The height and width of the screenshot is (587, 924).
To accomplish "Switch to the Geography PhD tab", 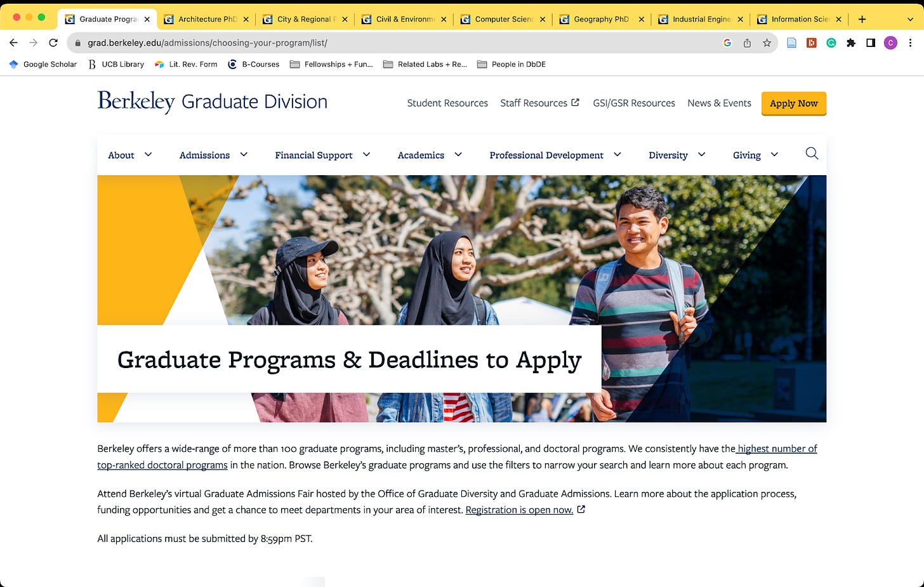I will 602,19.
